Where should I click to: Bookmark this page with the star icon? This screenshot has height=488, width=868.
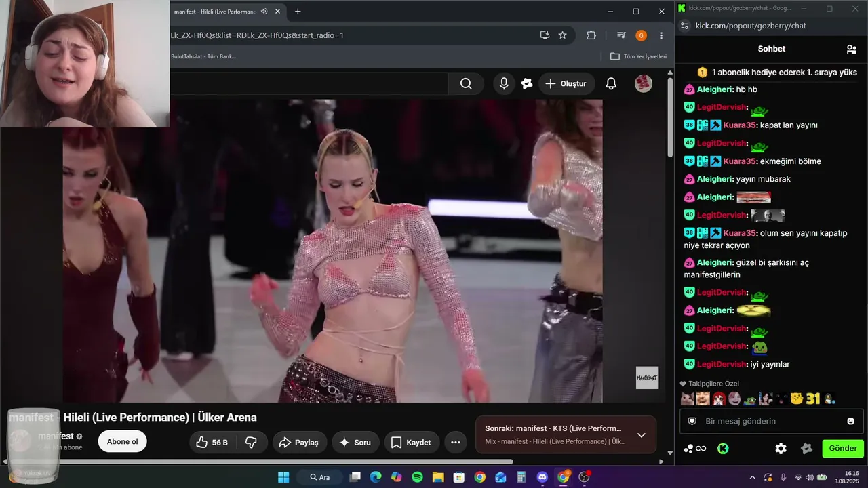pos(562,35)
